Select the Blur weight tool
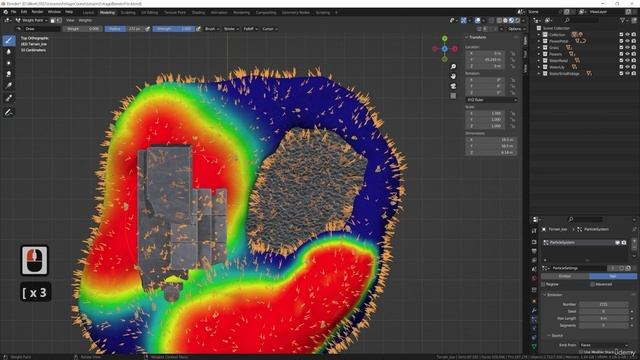 click(9, 52)
